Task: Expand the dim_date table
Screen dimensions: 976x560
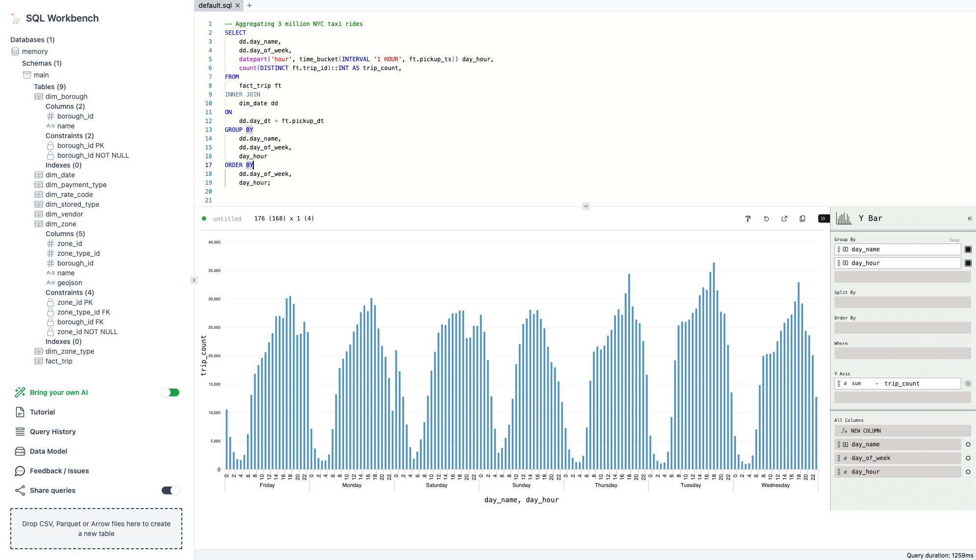Action: (60, 175)
